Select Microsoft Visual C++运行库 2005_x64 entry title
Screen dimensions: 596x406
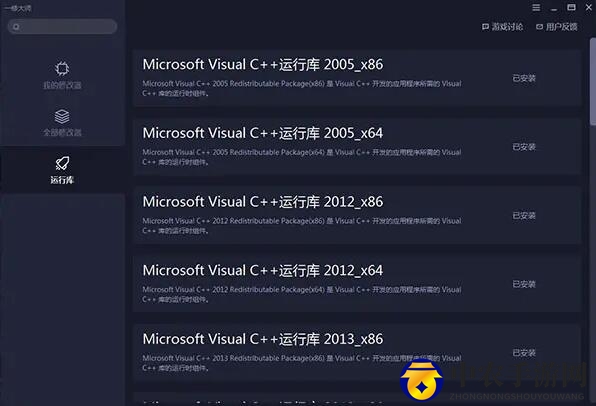pyautogui.click(x=263, y=133)
